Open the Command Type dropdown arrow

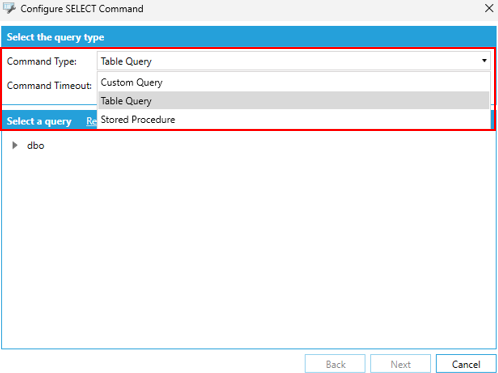tap(484, 61)
